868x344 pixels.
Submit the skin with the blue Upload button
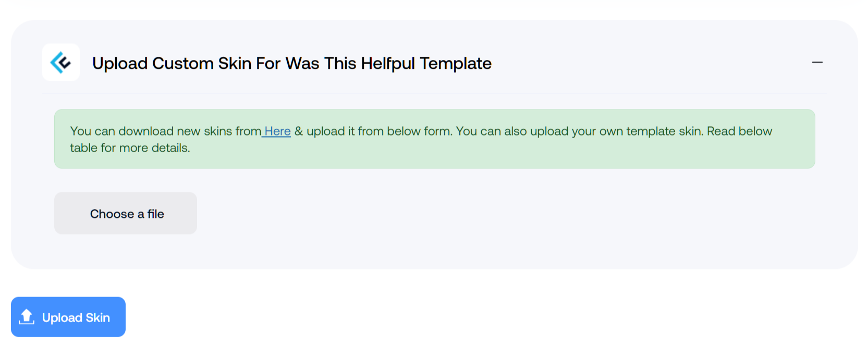[x=68, y=317]
